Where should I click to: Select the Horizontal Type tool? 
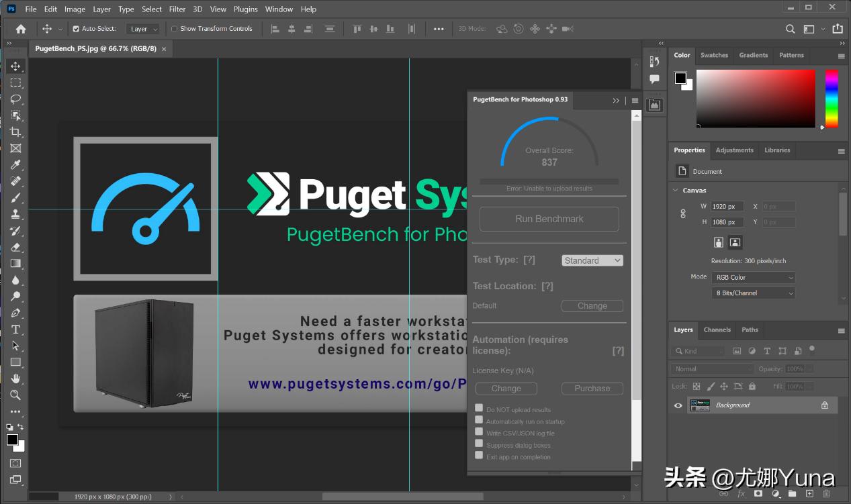pyautogui.click(x=15, y=330)
